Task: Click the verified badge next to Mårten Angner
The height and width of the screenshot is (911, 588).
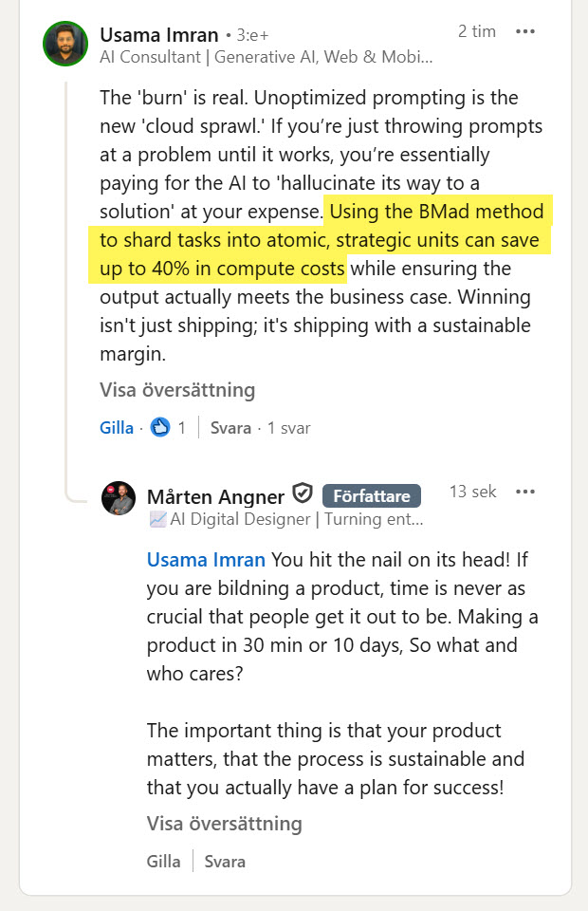Action: point(302,495)
